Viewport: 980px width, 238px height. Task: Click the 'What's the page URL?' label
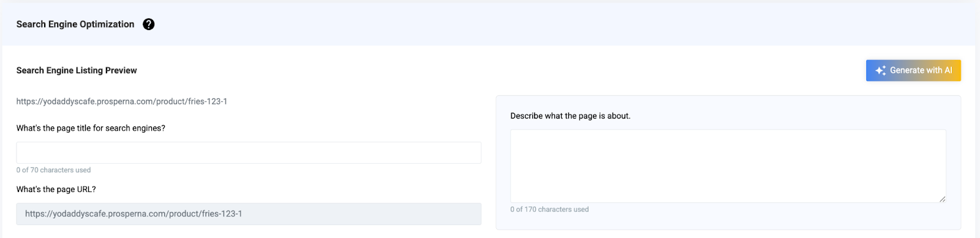point(56,190)
